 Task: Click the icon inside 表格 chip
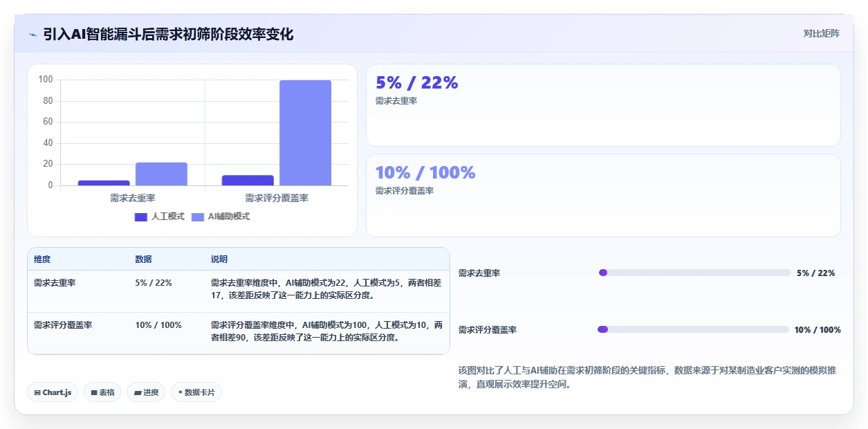(x=94, y=392)
